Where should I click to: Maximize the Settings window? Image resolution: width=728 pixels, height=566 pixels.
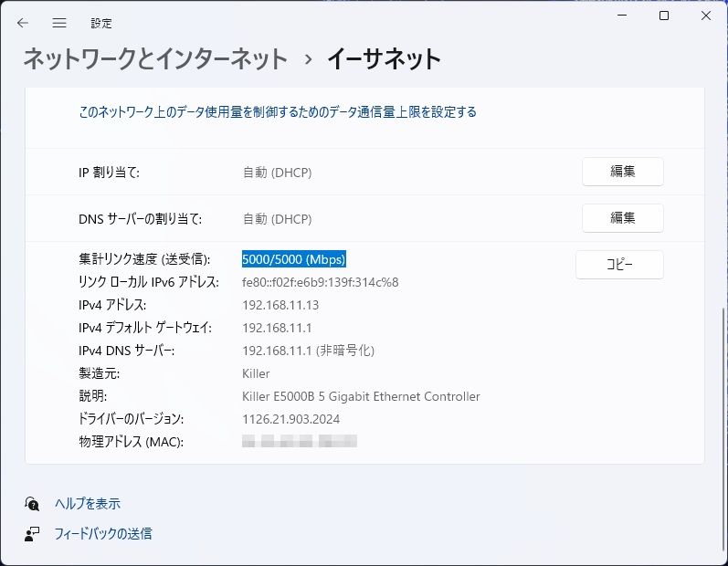coord(664,16)
